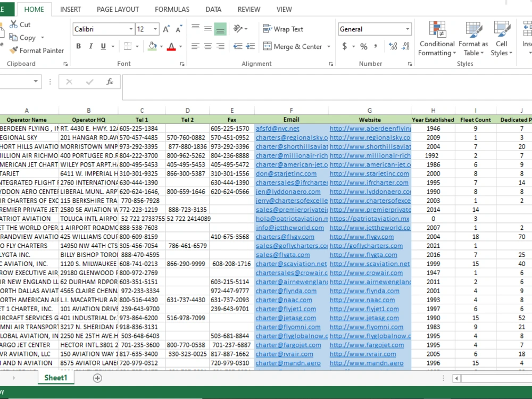Select Middle Align icon
532x399 pixels.
click(207, 29)
